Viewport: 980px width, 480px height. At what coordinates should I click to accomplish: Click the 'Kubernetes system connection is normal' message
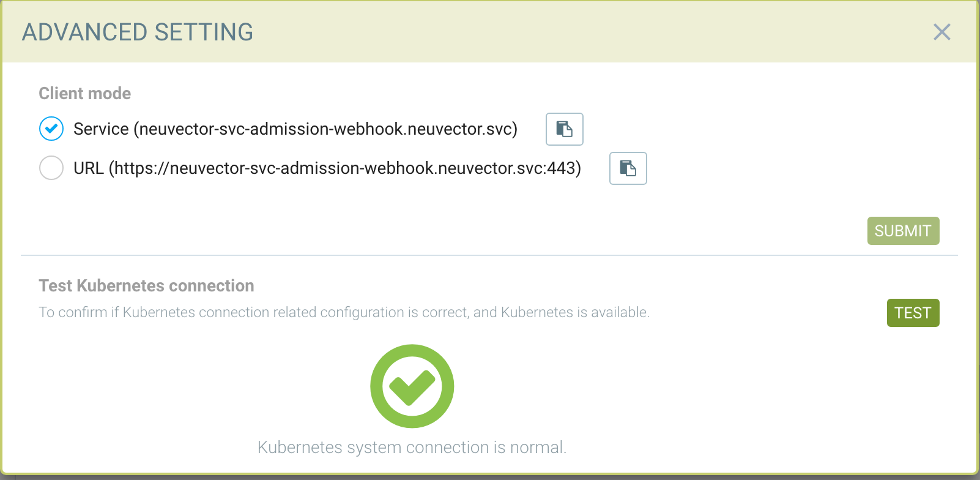[412, 448]
